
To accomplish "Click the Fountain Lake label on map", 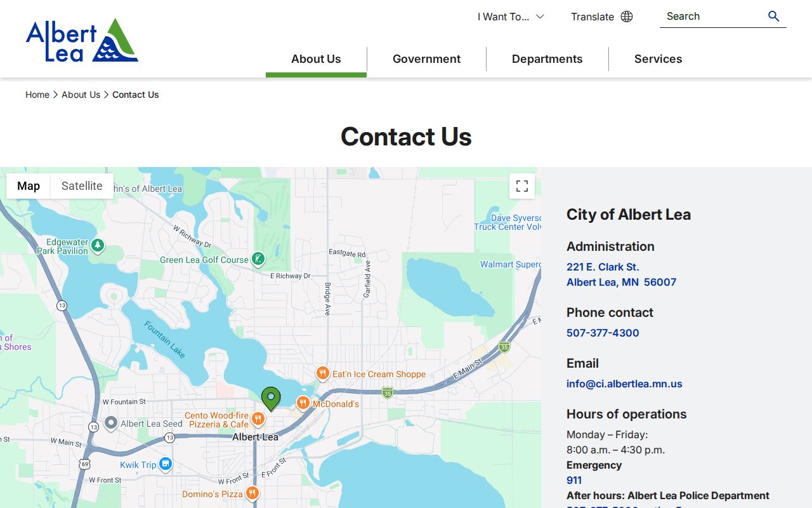I will [164, 340].
